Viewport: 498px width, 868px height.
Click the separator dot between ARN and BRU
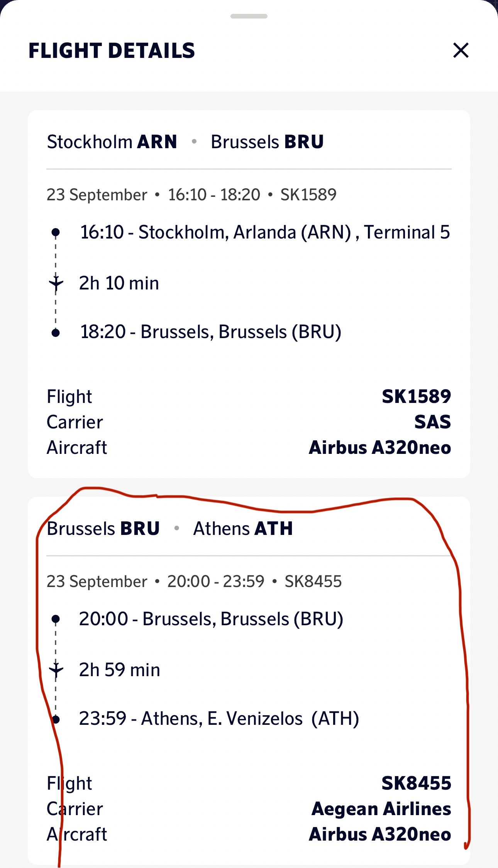coord(194,142)
